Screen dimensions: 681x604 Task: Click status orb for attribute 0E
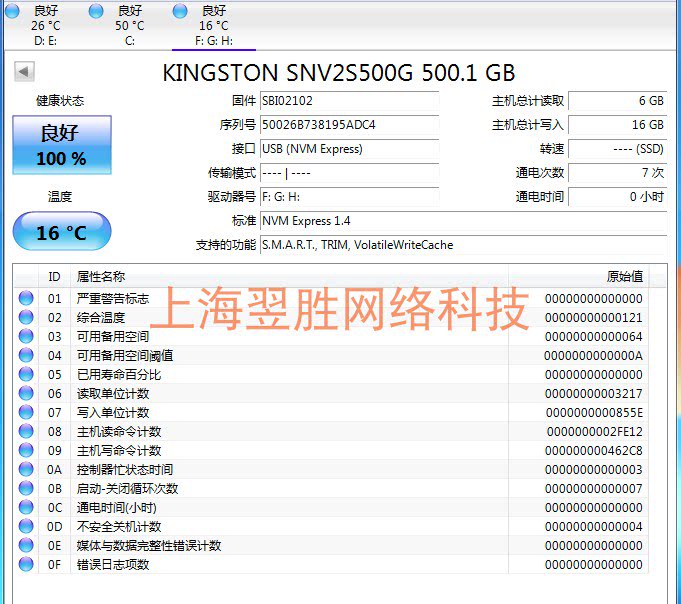point(26,545)
